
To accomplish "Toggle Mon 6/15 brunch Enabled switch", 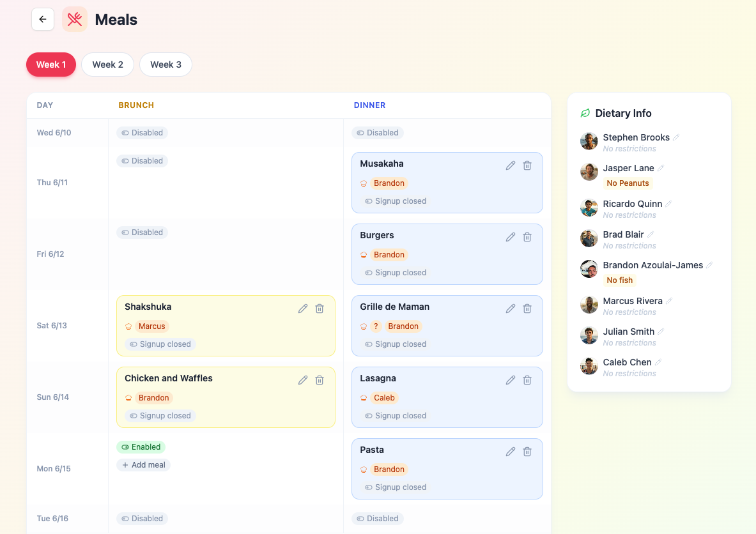I will (141, 446).
